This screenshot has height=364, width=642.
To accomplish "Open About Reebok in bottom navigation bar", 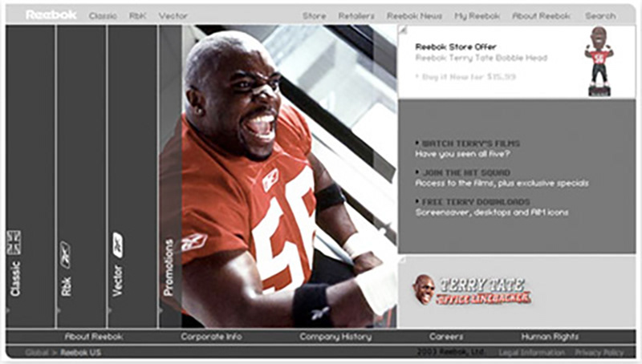I will pos(94,337).
